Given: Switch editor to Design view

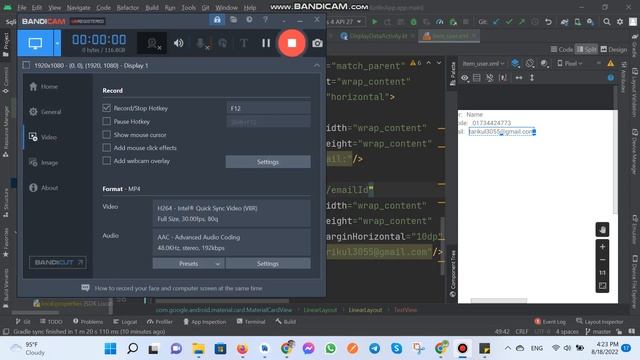Looking at the screenshot, I should pos(613,49).
